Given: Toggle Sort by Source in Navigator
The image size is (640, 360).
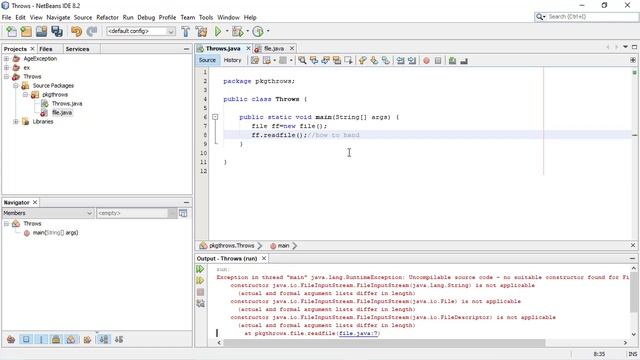Looking at the screenshot, I should coord(119,339).
